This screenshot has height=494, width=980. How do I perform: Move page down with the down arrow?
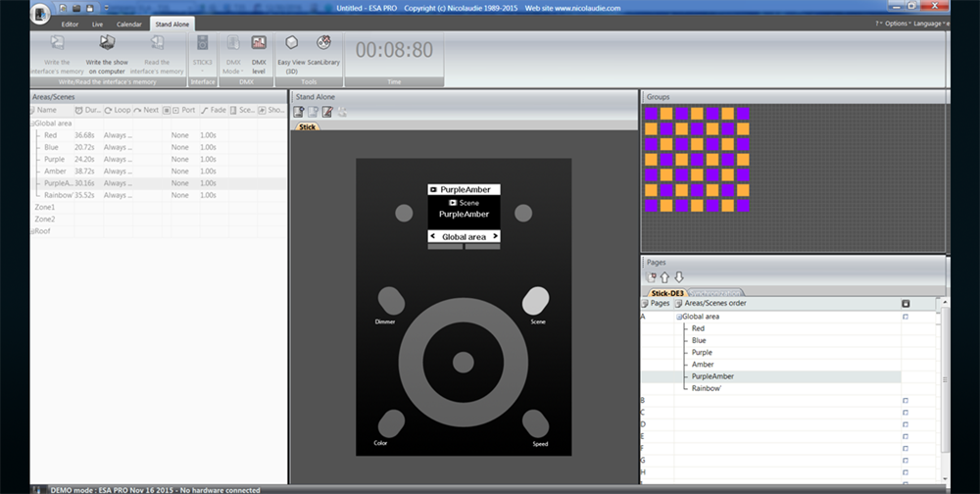pos(679,277)
